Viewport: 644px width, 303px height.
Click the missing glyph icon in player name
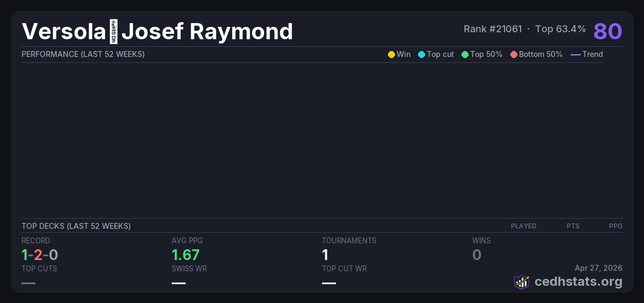coord(113,32)
